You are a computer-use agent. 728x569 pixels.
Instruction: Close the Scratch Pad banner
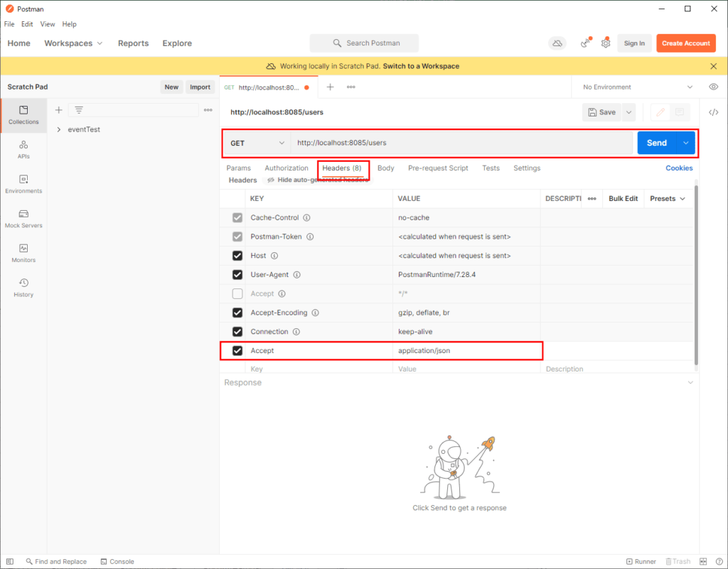tap(714, 66)
